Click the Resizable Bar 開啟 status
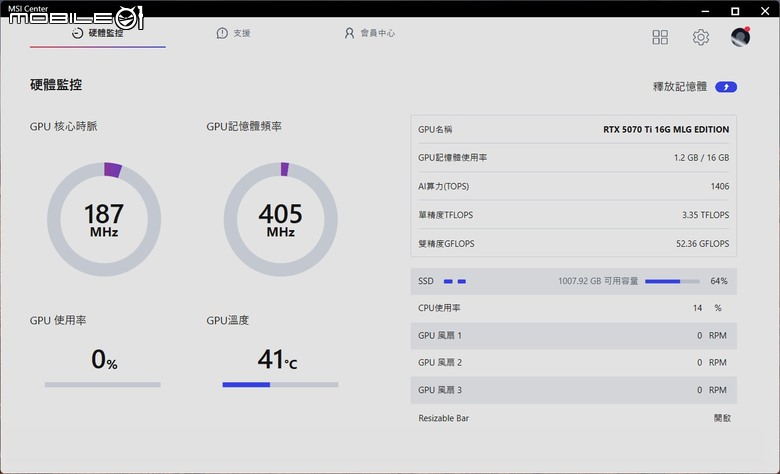The width and height of the screenshot is (780, 474). pos(722,418)
